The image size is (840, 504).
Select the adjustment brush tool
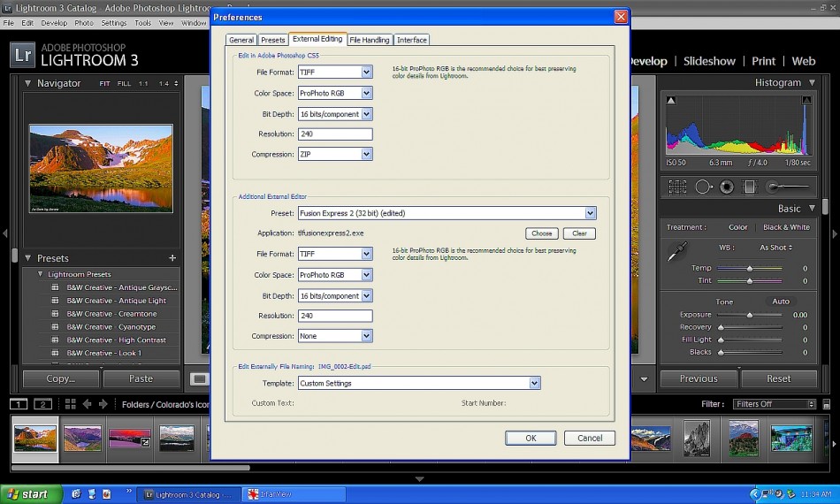[788, 187]
